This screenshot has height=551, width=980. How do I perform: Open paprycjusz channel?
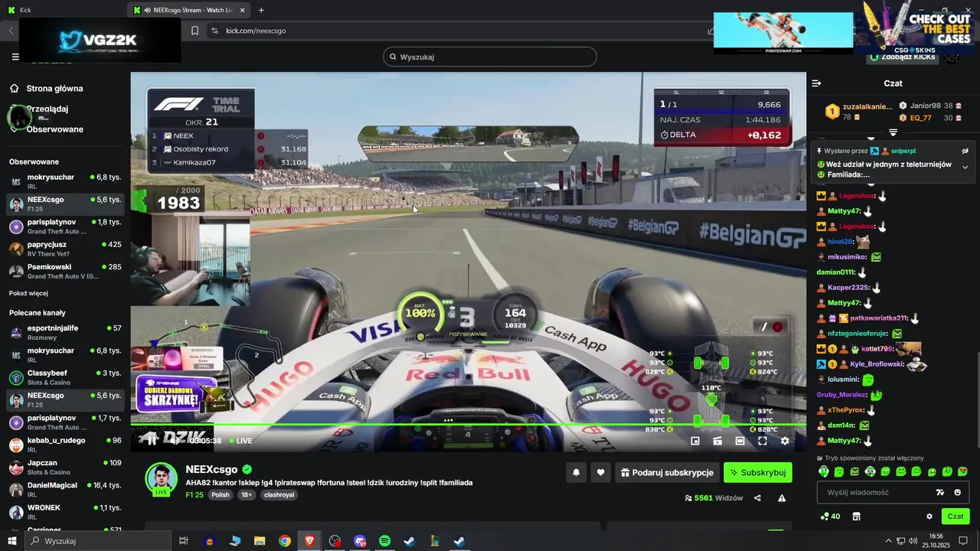pyautogui.click(x=65, y=249)
